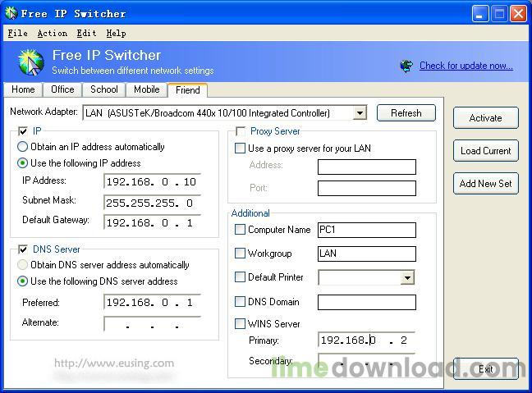Image resolution: width=532 pixels, height=393 pixels.
Task: Tick the Computer Name checkbox
Action: 240,230
